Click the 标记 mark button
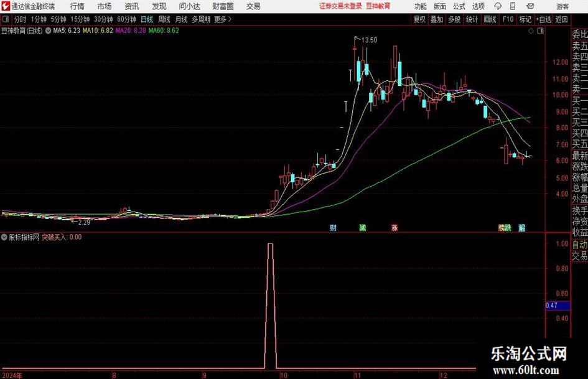The height and width of the screenshot is (379, 588). coord(525,19)
